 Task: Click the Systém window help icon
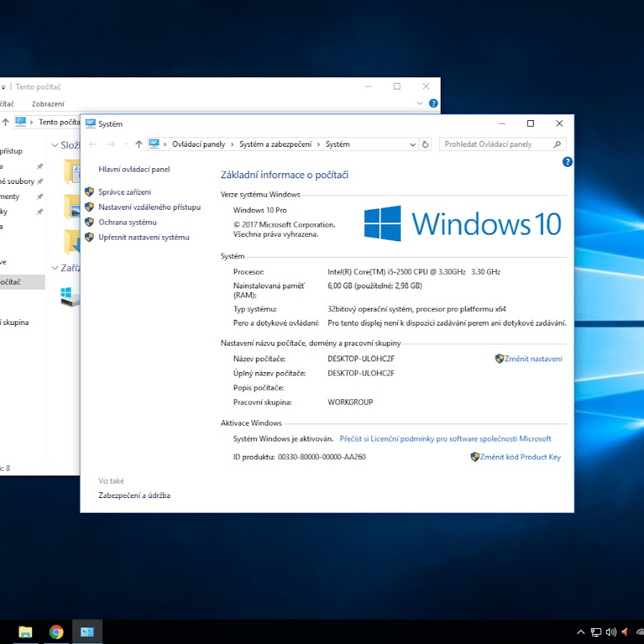(567, 162)
